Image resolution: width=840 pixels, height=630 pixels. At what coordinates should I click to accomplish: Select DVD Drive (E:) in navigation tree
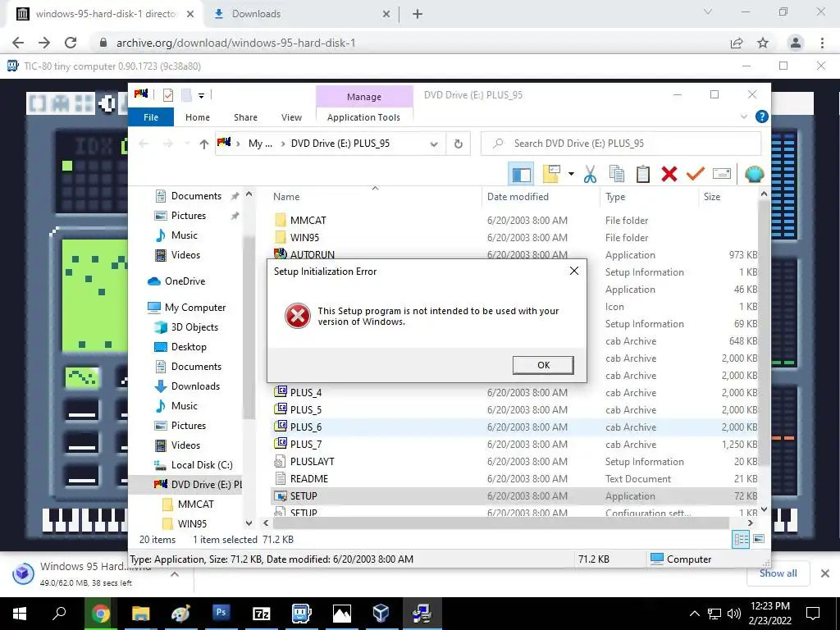pyautogui.click(x=206, y=485)
